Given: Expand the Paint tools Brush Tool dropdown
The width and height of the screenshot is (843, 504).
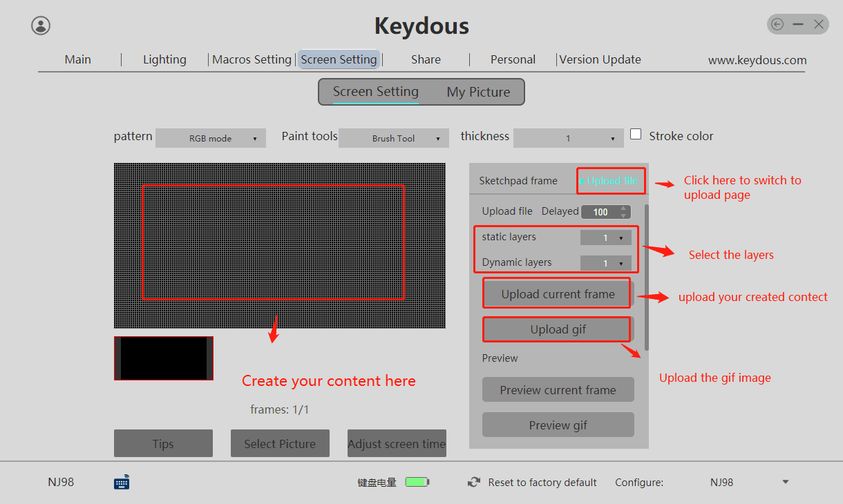Looking at the screenshot, I should click(394, 139).
